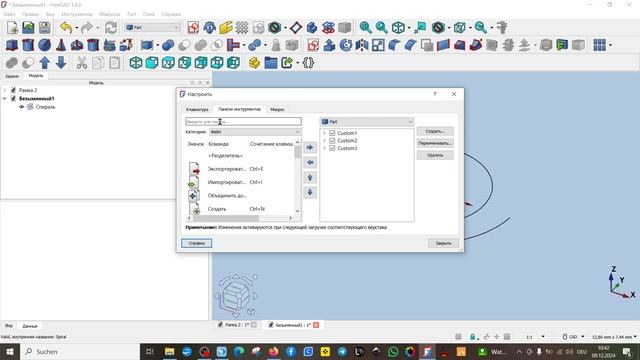This screenshot has width=640, height=360.
Task: Click the Создать... button
Action: [435, 131]
